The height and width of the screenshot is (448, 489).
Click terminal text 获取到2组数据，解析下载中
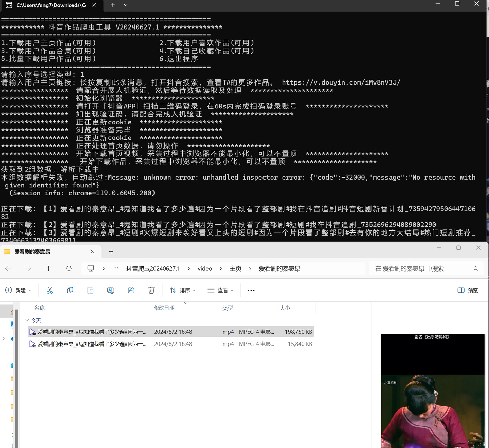pyautogui.click(x=50, y=169)
